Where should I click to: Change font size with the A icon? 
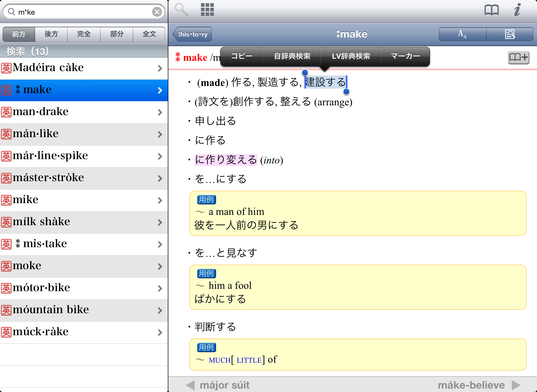click(x=462, y=34)
